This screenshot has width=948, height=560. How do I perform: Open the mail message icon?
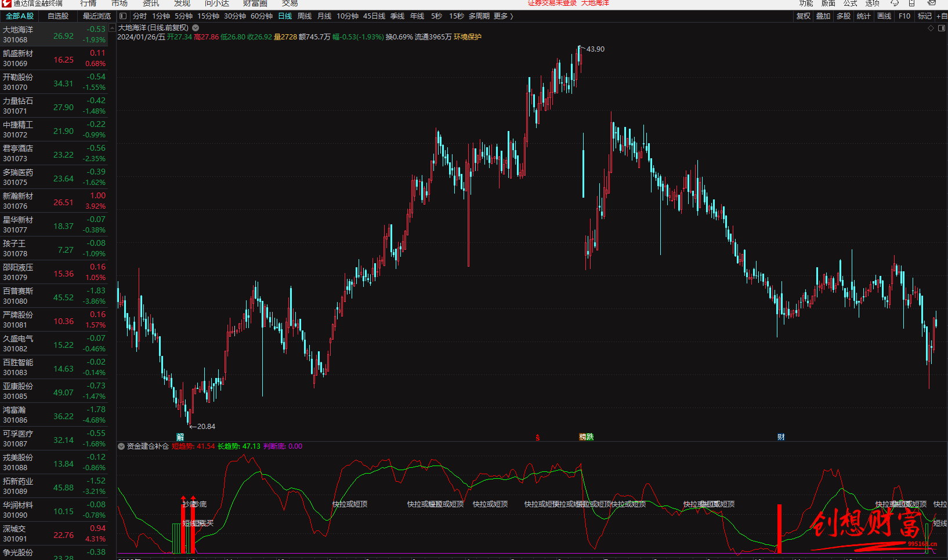tap(932, 3)
